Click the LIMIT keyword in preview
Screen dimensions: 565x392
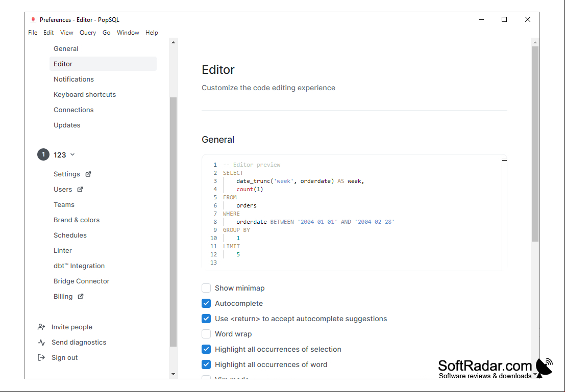point(231,246)
